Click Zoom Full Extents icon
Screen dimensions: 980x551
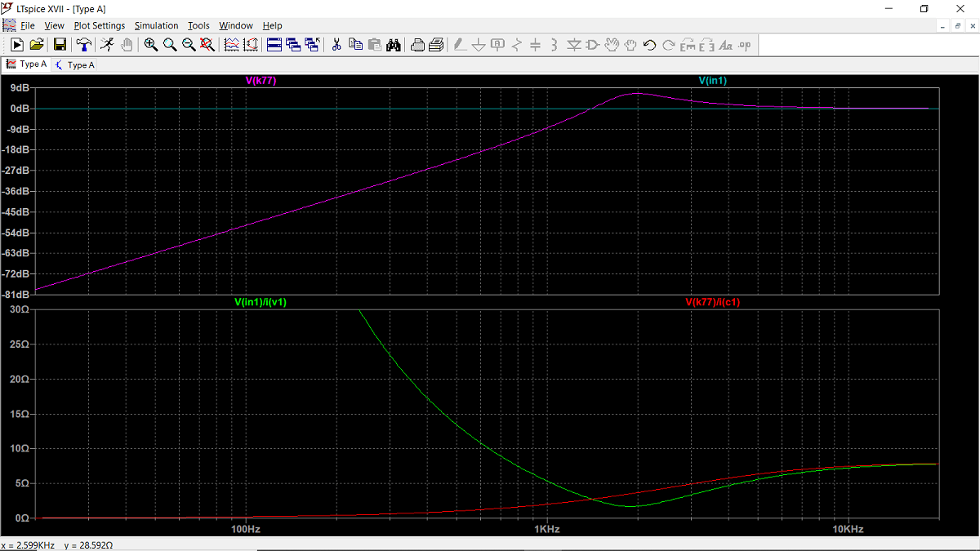[207, 45]
